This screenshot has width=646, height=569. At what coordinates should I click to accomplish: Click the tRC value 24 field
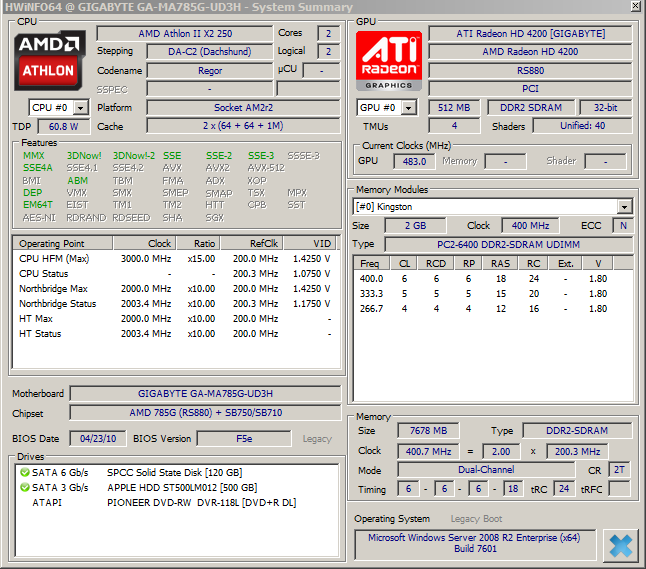click(x=564, y=489)
